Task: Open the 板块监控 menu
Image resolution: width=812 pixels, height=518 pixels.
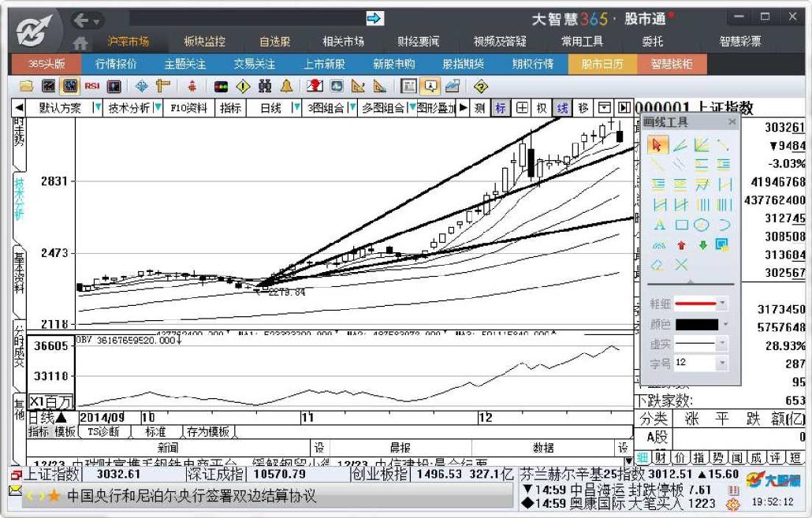Action: [x=204, y=41]
